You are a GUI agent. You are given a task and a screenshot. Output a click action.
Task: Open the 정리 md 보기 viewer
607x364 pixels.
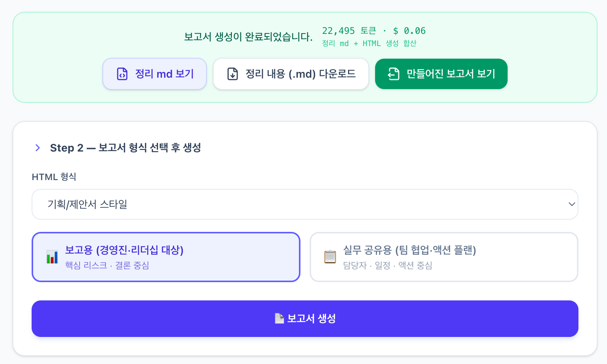(155, 73)
